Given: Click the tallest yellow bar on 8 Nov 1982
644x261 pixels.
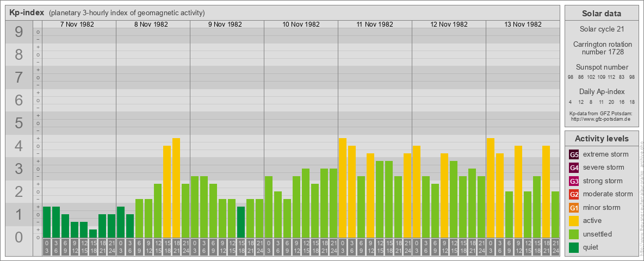Looking at the screenshot, I should coord(176,188).
